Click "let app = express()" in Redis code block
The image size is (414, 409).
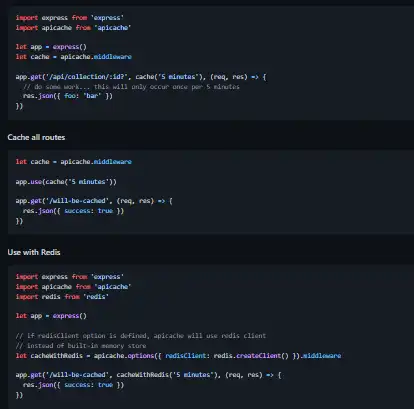[x=51, y=316]
